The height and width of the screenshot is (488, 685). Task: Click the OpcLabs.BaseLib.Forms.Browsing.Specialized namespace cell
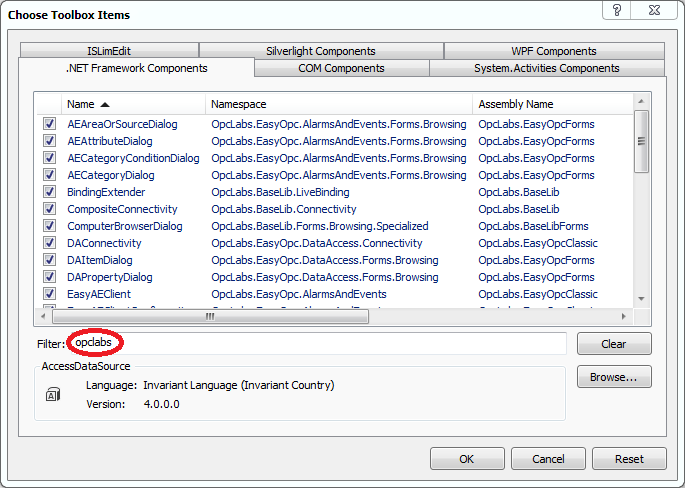click(x=320, y=226)
